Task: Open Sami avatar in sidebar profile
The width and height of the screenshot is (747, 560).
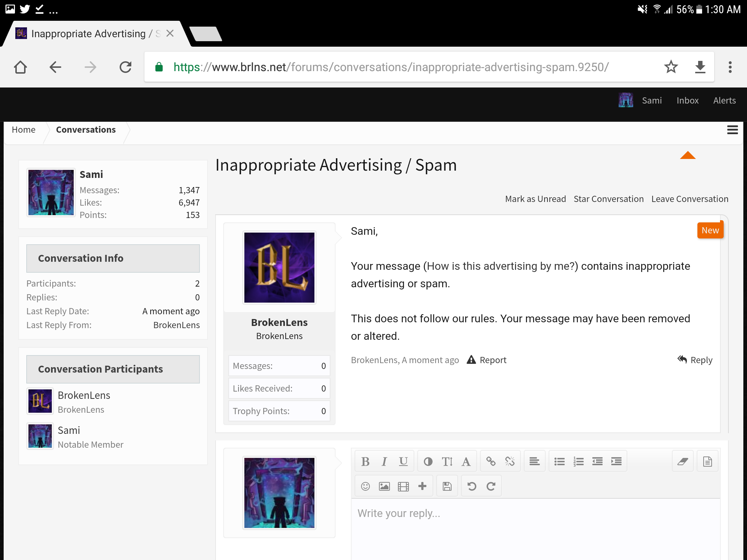Action: (x=51, y=192)
